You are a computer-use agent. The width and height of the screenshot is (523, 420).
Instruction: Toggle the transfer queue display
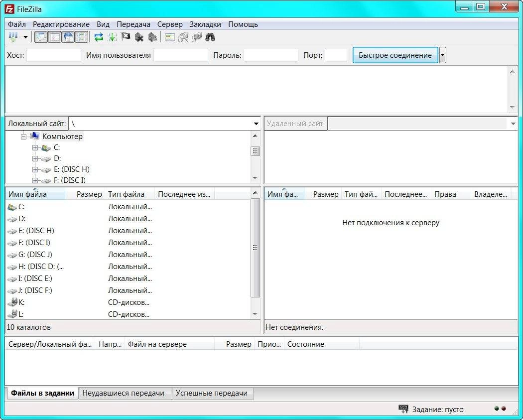[82, 37]
